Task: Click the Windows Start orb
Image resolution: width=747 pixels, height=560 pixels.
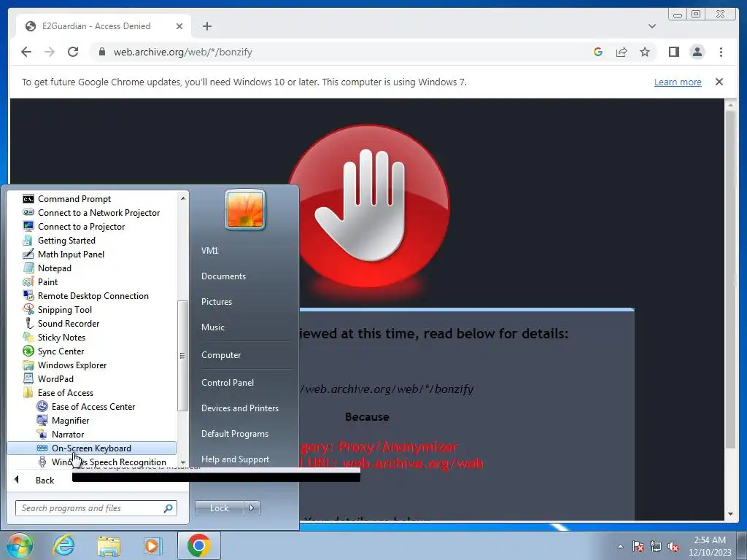Action: [x=19, y=545]
